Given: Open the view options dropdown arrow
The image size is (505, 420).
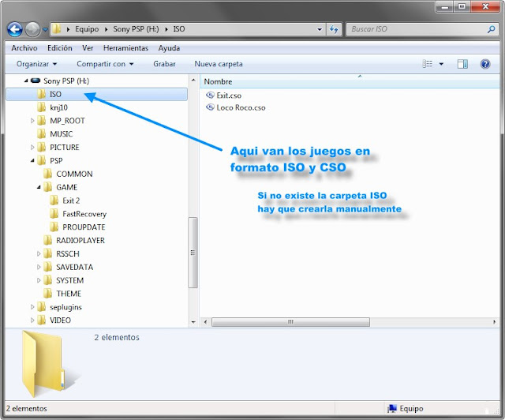Looking at the screenshot, I should (x=441, y=64).
